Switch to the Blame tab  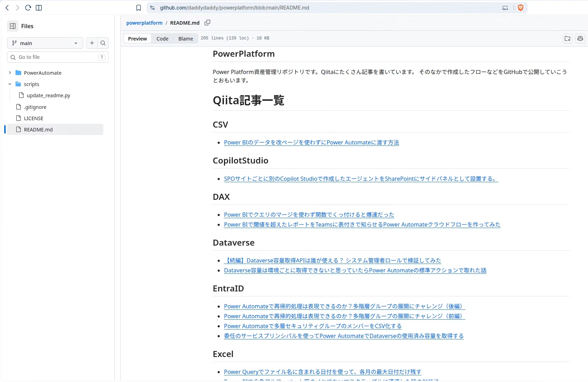186,39
